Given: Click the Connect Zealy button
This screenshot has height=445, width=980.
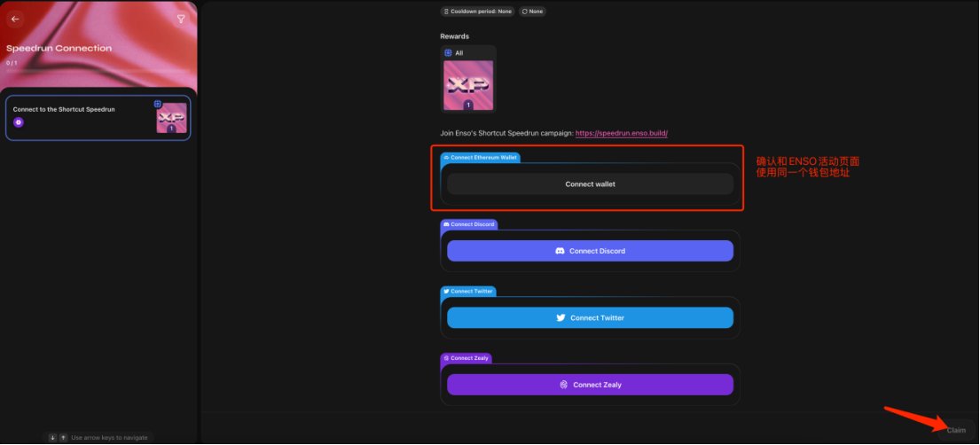Looking at the screenshot, I should pyautogui.click(x=590, y=385).
